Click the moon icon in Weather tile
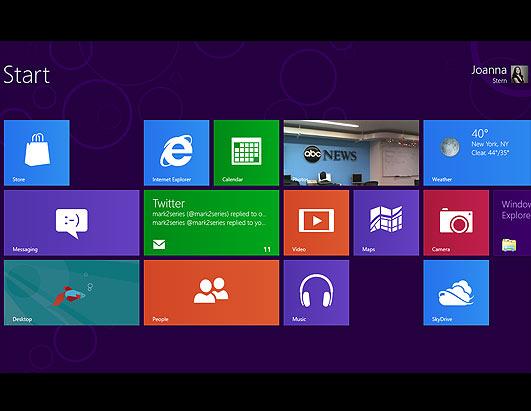The height and width of the screenshot is (411, 531). pos(450,148)
